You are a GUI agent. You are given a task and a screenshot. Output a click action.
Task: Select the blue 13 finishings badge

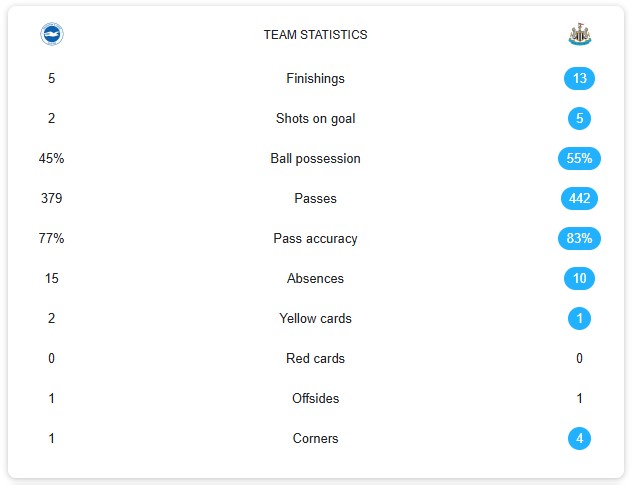pos(579,78)
